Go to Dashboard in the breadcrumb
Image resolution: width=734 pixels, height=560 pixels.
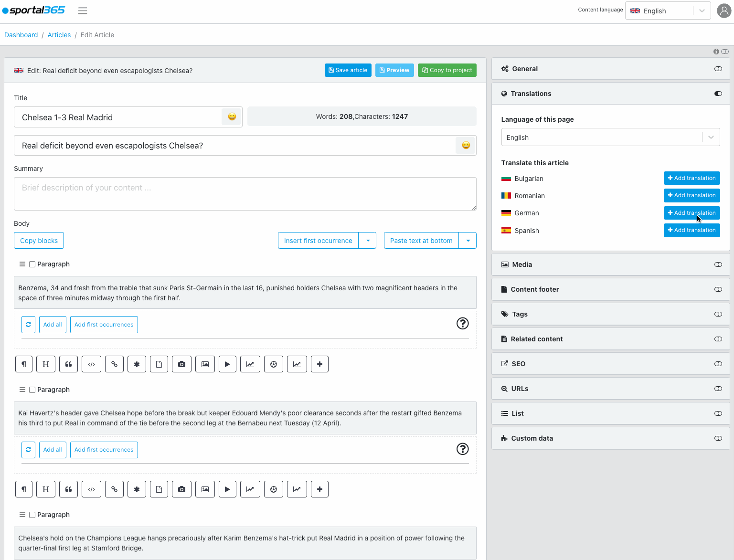[x=21, y=35]
